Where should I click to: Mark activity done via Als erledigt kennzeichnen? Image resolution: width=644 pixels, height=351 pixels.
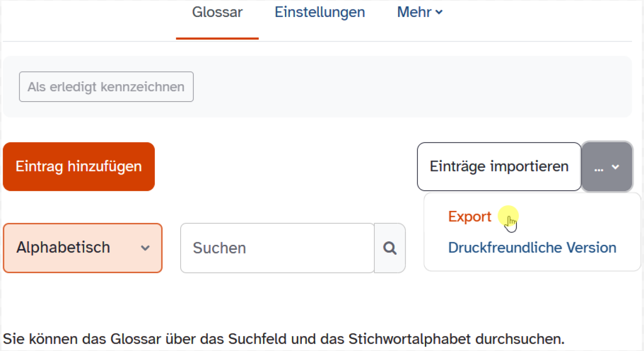(106, 87)
